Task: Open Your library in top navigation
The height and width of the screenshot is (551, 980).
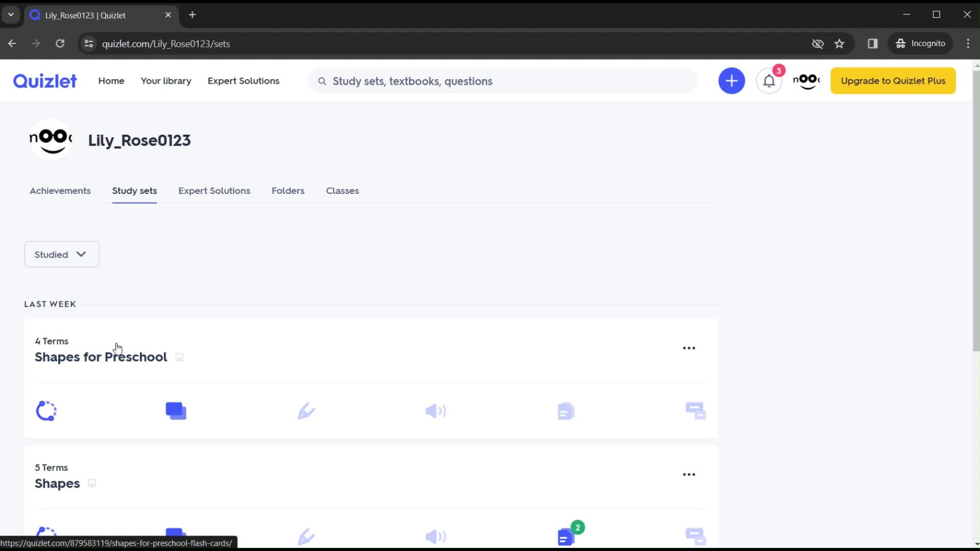Action: click(166, 81)
